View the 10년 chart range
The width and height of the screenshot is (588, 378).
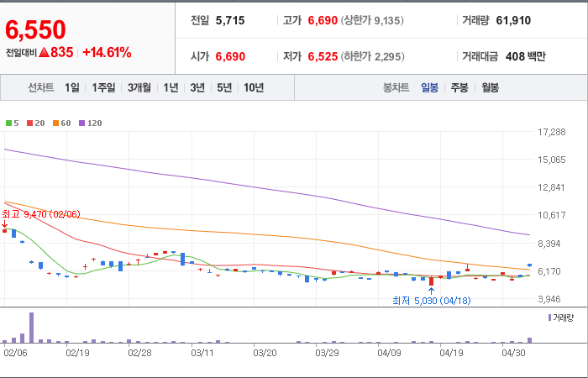click(x=254, y=87)
